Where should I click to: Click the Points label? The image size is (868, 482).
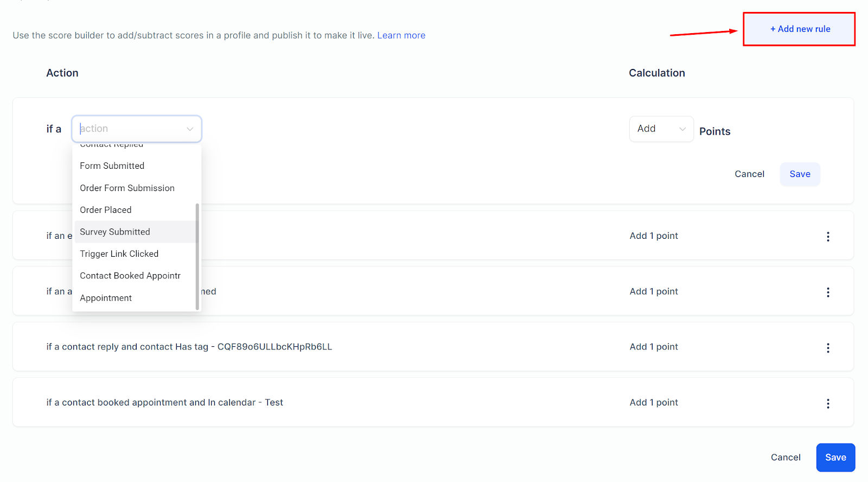[x=714, y=131]
